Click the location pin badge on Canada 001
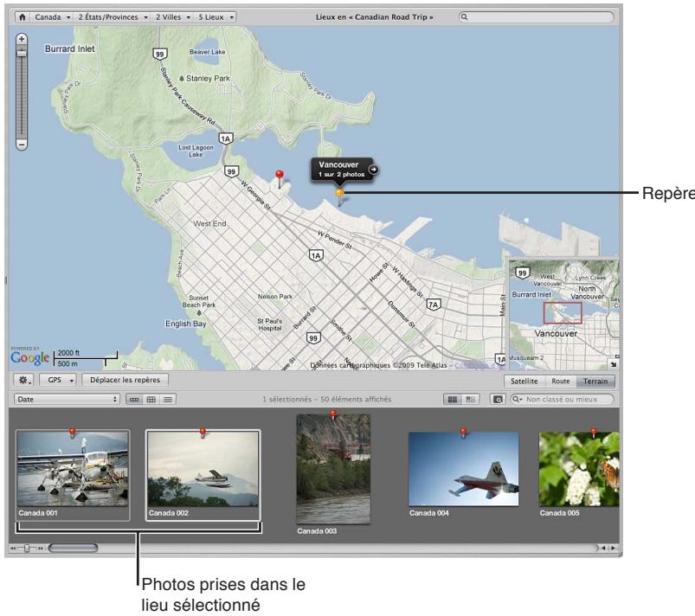This screenshot has height=616, width=695. (72, 433)
